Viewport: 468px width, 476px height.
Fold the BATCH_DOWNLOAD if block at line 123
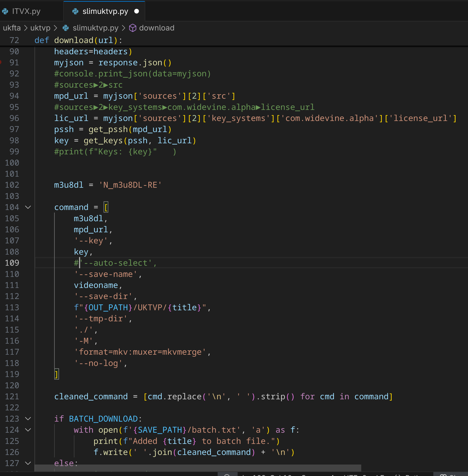tap(28, 418)
